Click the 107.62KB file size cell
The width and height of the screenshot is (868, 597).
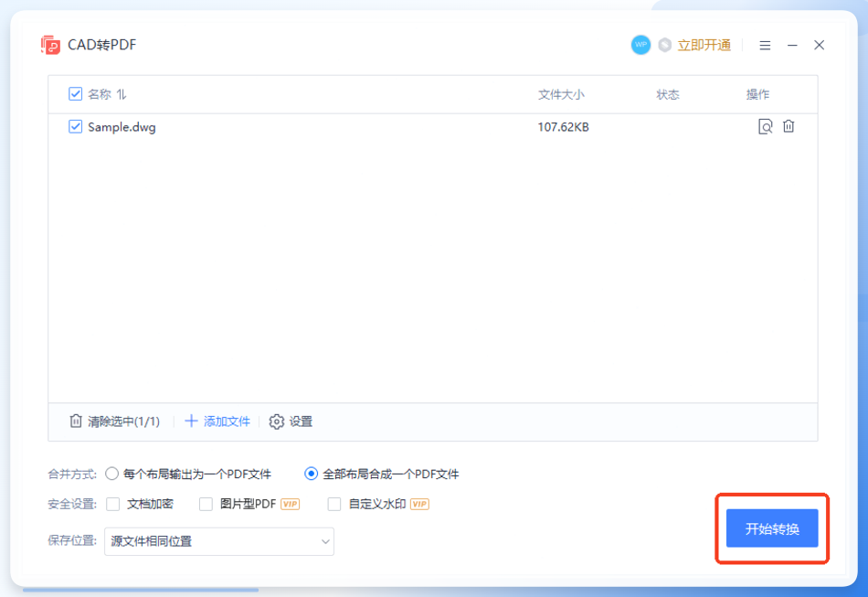point(563,127)
